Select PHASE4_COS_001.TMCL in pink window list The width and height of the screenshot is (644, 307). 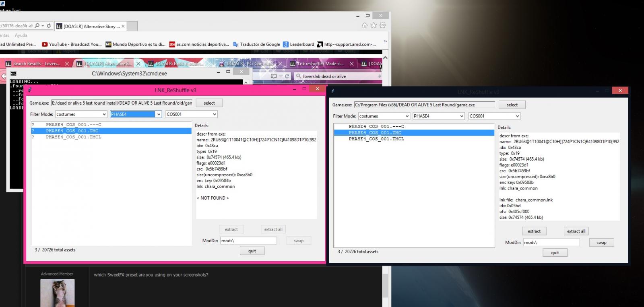(x=111, y=137)
